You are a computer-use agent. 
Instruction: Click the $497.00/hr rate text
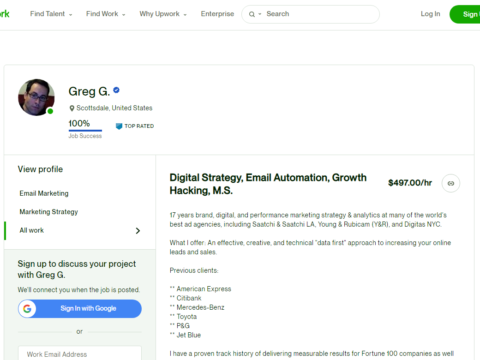[x=410, y=183]
